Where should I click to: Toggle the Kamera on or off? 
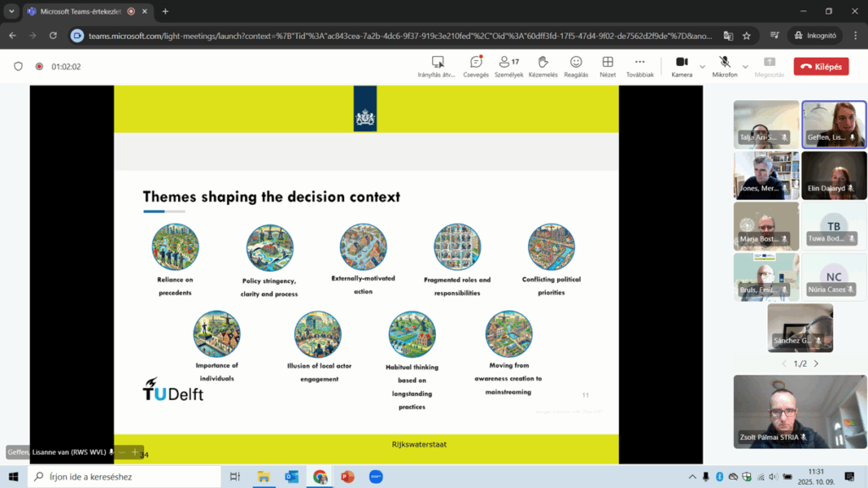681,65
